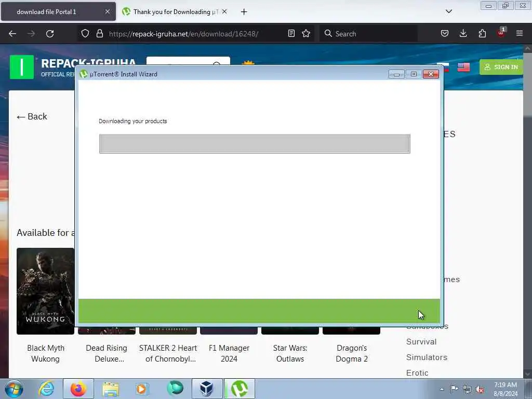Select Erotic genre in sidebar
Screen dimensions: 532x399
click(417, 373)
